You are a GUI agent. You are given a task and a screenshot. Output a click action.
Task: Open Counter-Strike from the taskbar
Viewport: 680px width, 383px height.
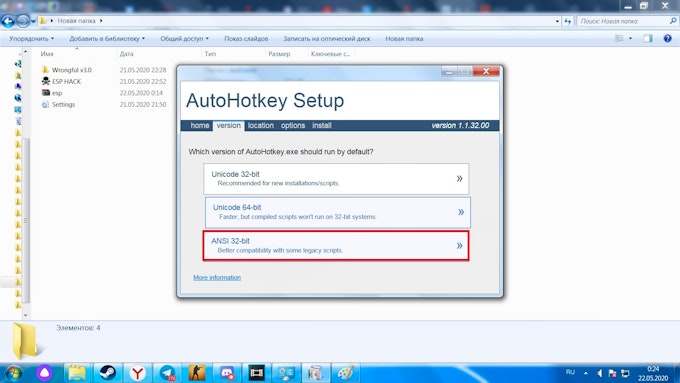(197, 373)
